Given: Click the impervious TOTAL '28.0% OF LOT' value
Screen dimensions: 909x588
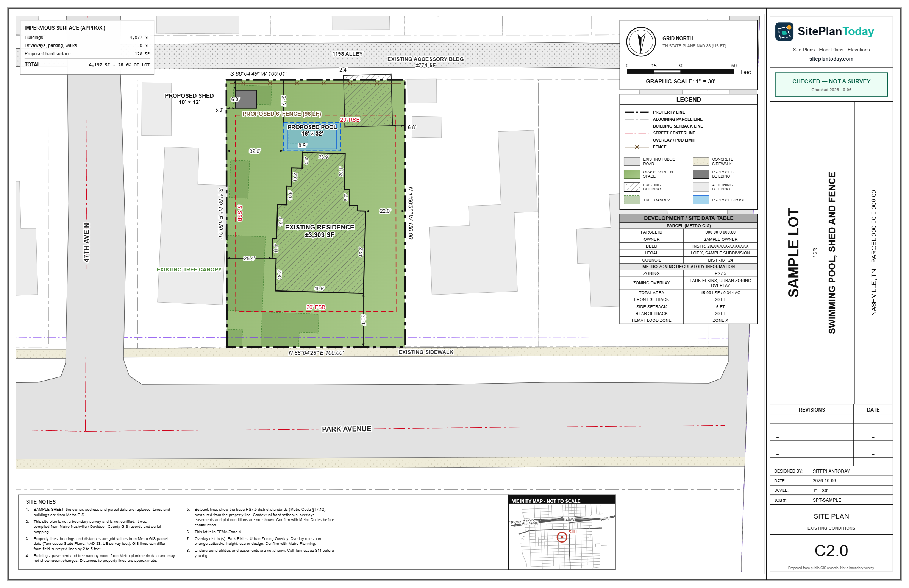Looking at the screenshot, I should (133, 64).
